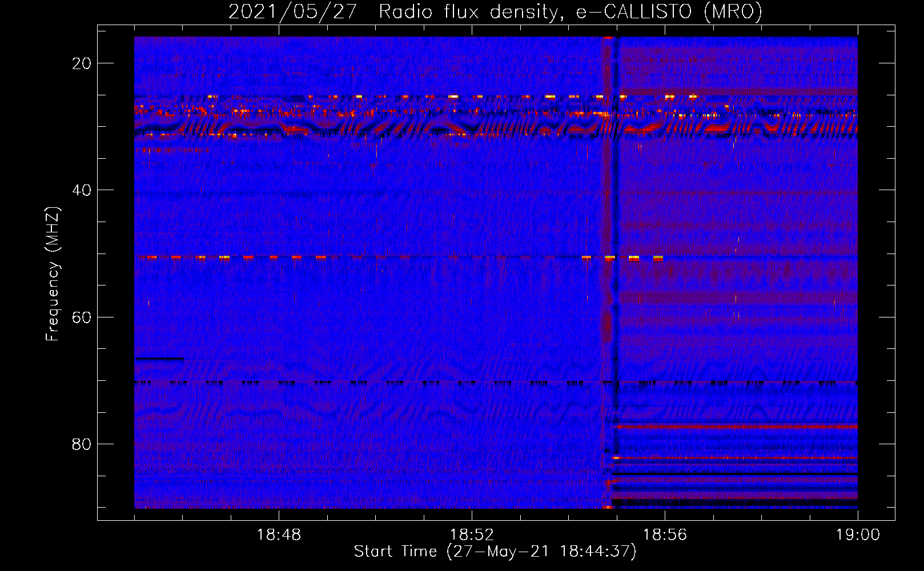Click the plot title '2021/05/27 Radio flux density'

[495, 12]
